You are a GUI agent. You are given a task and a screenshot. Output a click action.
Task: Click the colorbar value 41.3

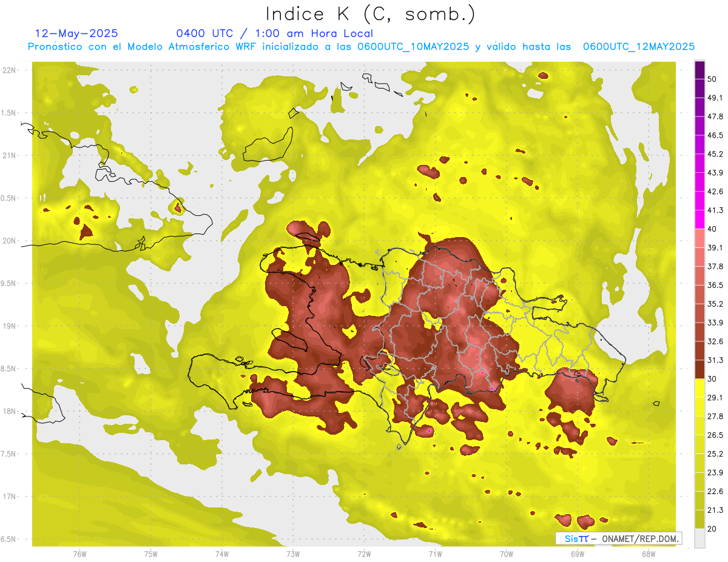click(x=715, y=210)
